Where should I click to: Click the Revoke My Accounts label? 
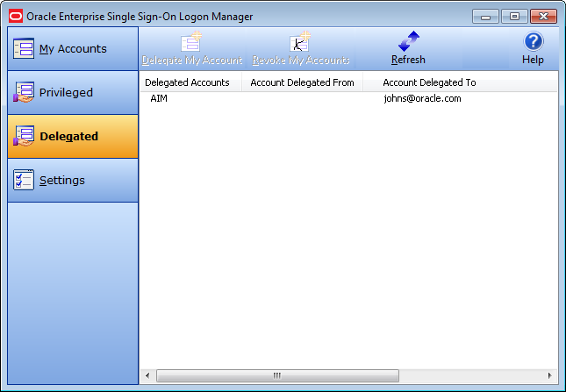point(301,60)
